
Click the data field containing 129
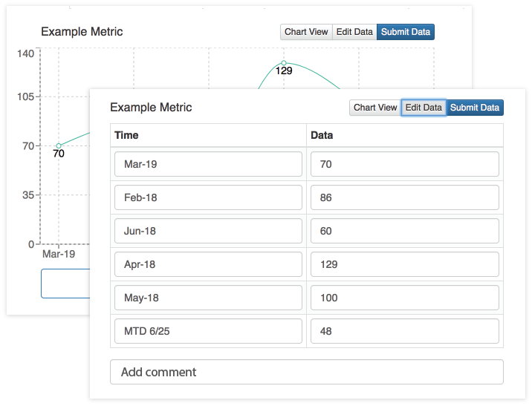(405, 264)
